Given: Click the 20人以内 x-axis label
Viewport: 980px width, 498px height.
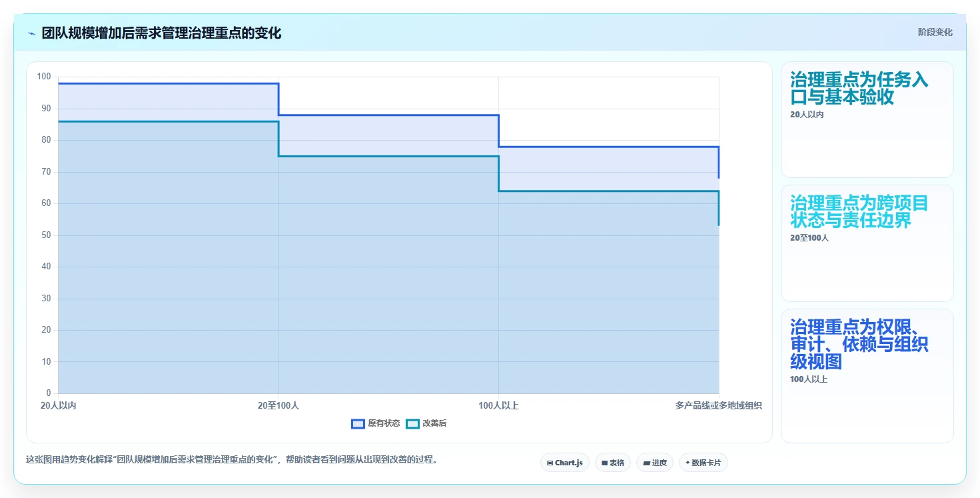Looking at the screenshot, I should pos(58,405).
